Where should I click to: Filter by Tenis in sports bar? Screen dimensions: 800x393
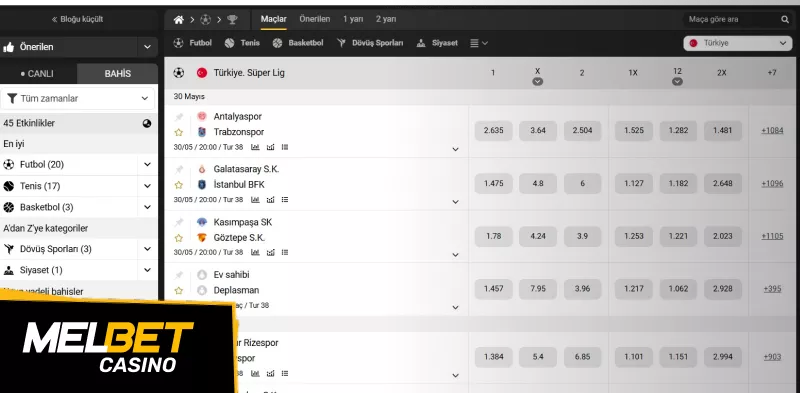[242, 43]
